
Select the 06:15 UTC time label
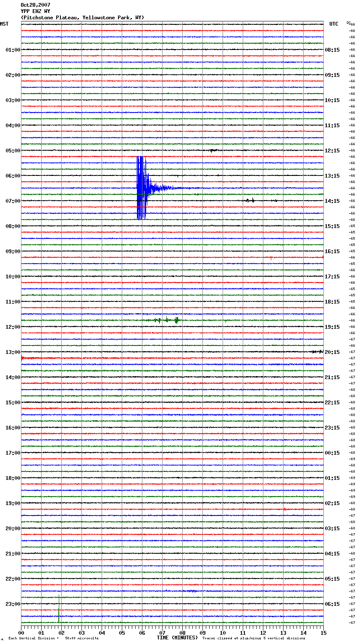pos(332,604)
